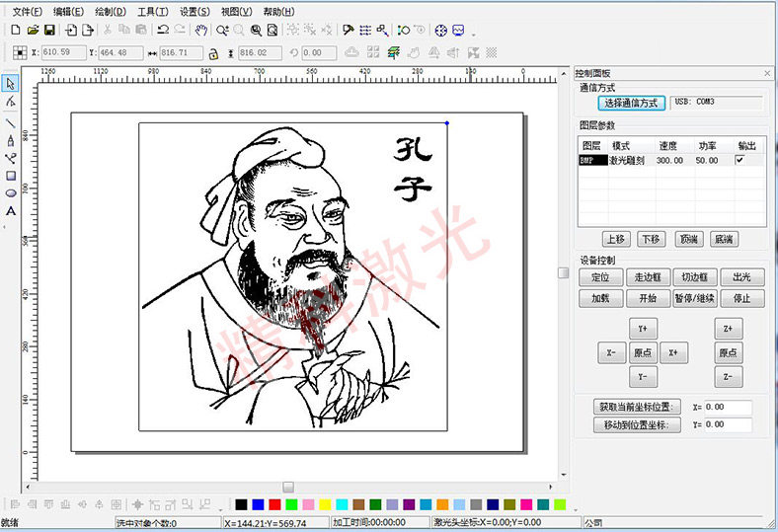Select the ellipse drawing tool
Screen dimensions: 778x532
(11, 193)
